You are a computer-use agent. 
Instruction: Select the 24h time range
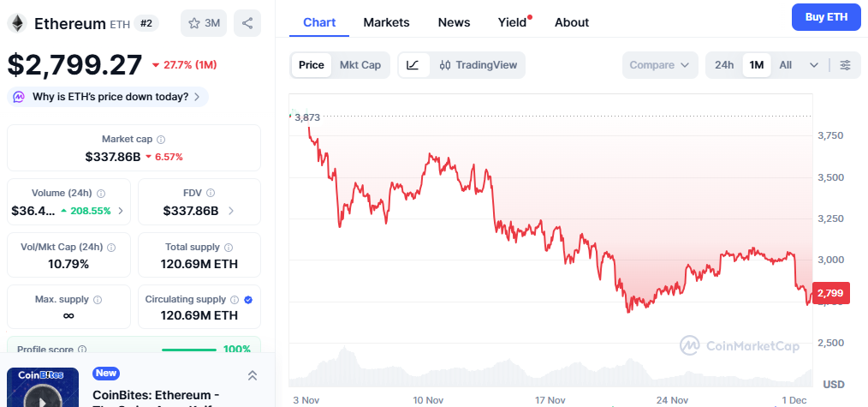[x=724, y=65]
